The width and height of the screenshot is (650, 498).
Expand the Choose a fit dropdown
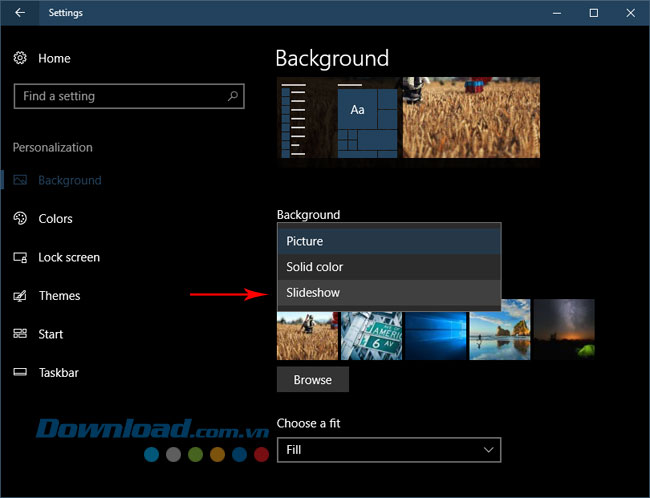click(x=388, y=450)
